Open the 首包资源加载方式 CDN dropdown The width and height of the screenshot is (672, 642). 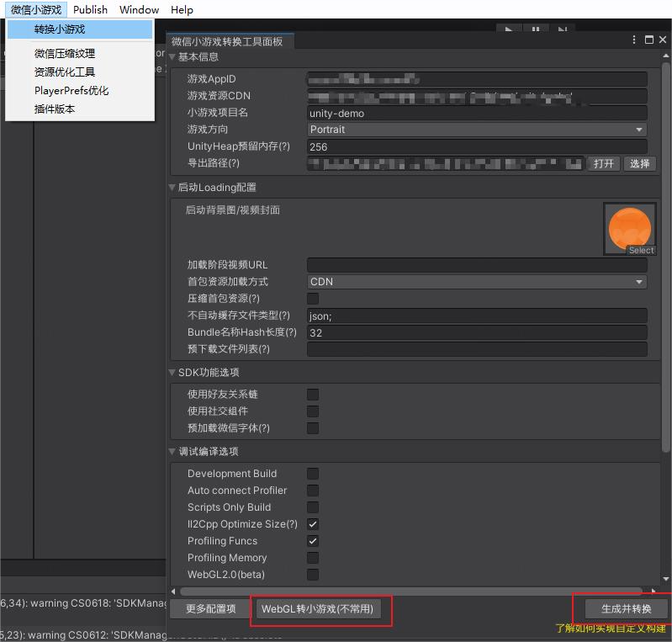477,282
